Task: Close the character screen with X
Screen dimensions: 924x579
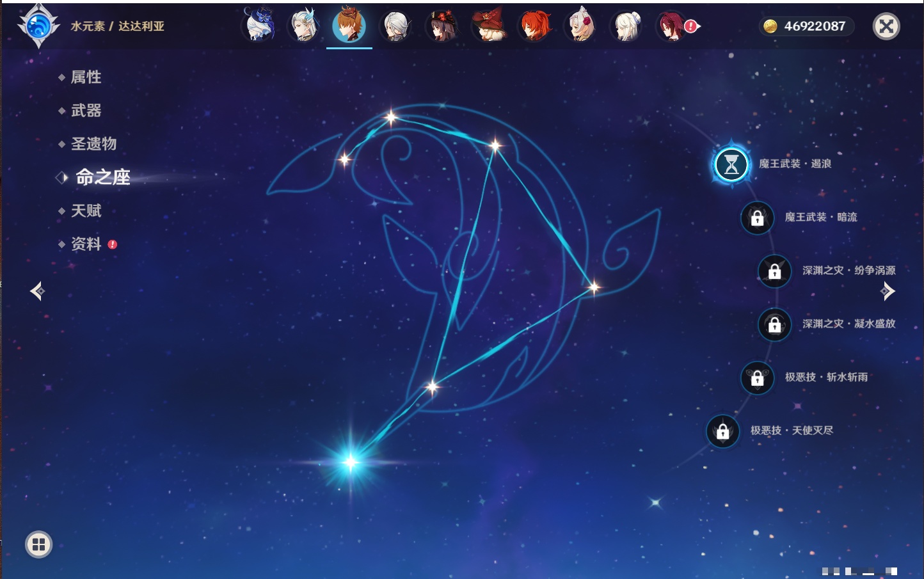Action: click(x=886, y=26)
